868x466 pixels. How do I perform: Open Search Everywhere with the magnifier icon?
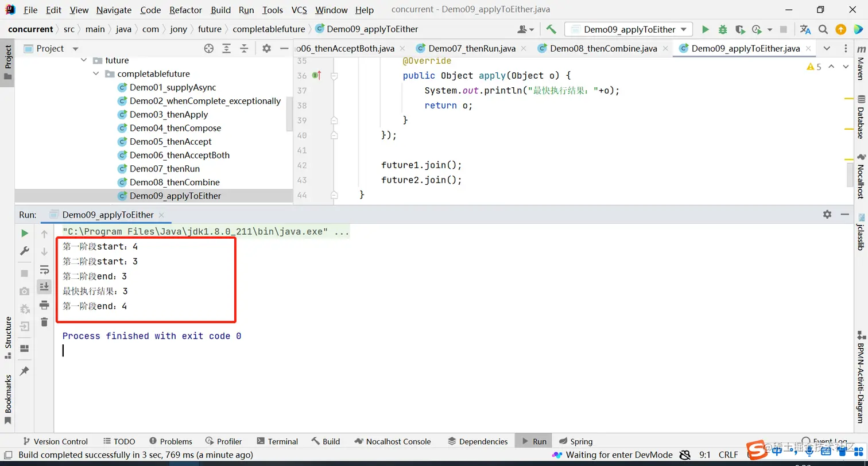point(823,29)
